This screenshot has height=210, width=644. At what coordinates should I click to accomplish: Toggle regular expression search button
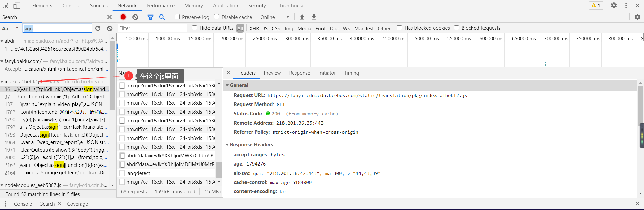tap(16, 28)
